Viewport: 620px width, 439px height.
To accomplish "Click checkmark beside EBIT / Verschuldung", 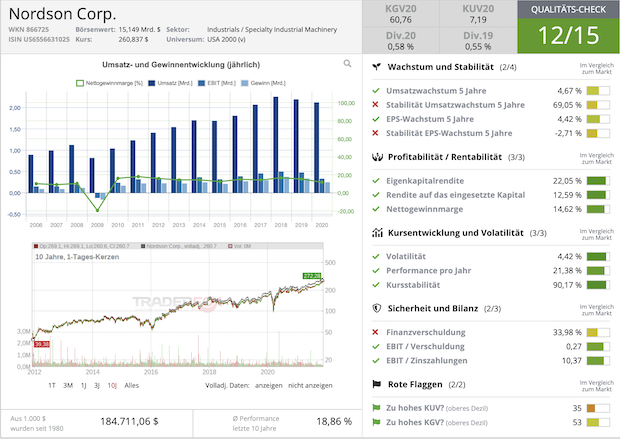I will click(376, 346).
